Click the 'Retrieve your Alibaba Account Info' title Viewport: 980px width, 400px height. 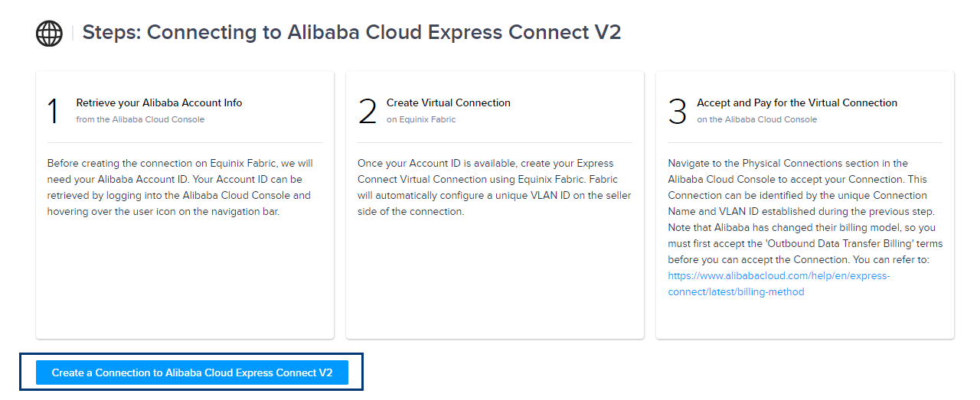coord(159,102)
